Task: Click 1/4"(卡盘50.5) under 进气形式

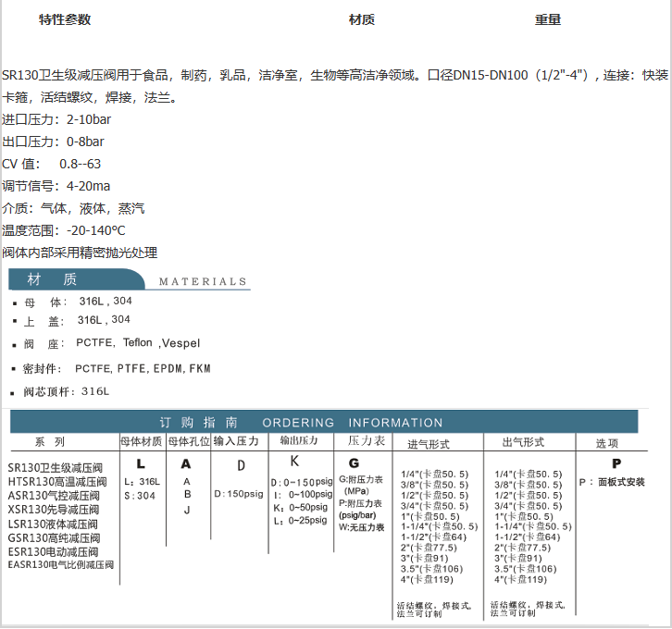Action: [x=434, y=474]
